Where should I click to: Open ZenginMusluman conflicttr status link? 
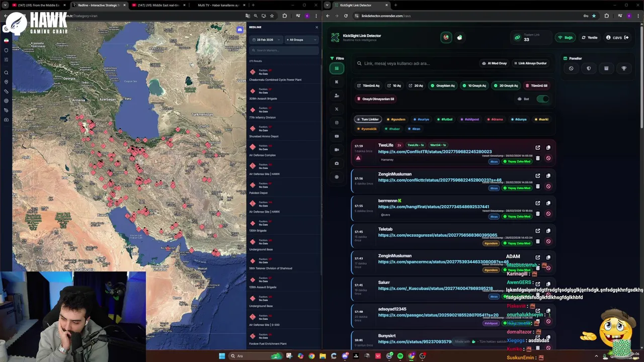pos(440,180)
